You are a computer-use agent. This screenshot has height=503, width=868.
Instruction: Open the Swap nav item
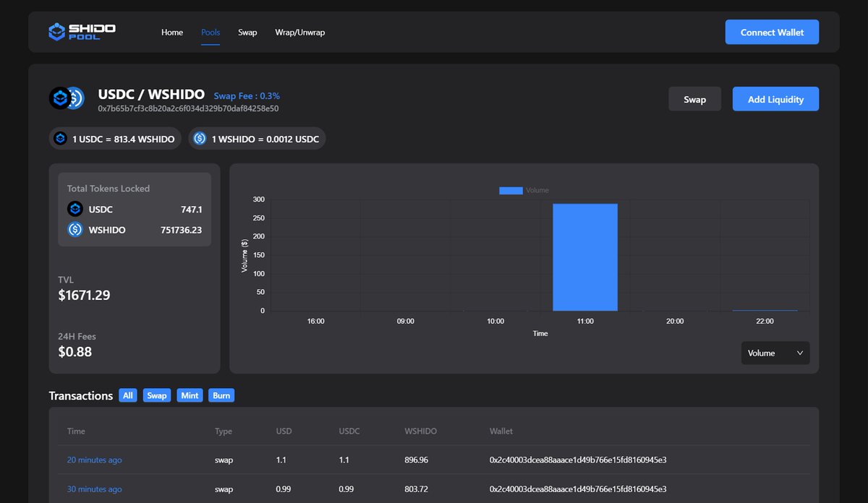(x=247, y=33)
